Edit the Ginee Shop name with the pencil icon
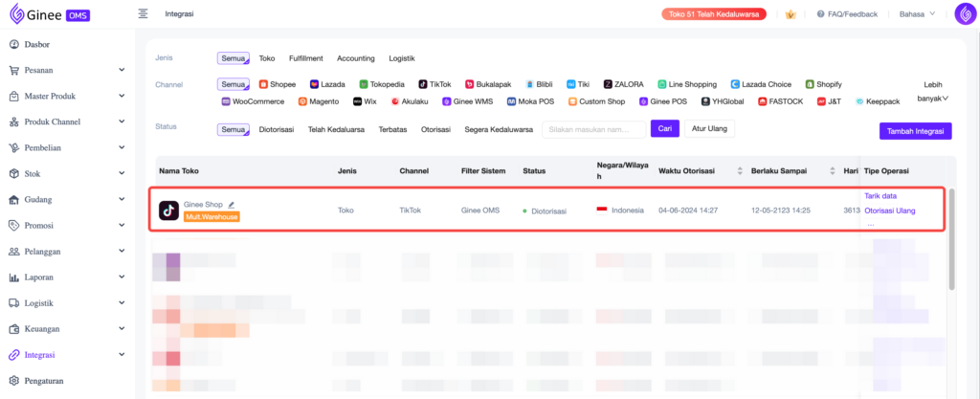Viewport: 980px width, 399px height. coord(232,204)
